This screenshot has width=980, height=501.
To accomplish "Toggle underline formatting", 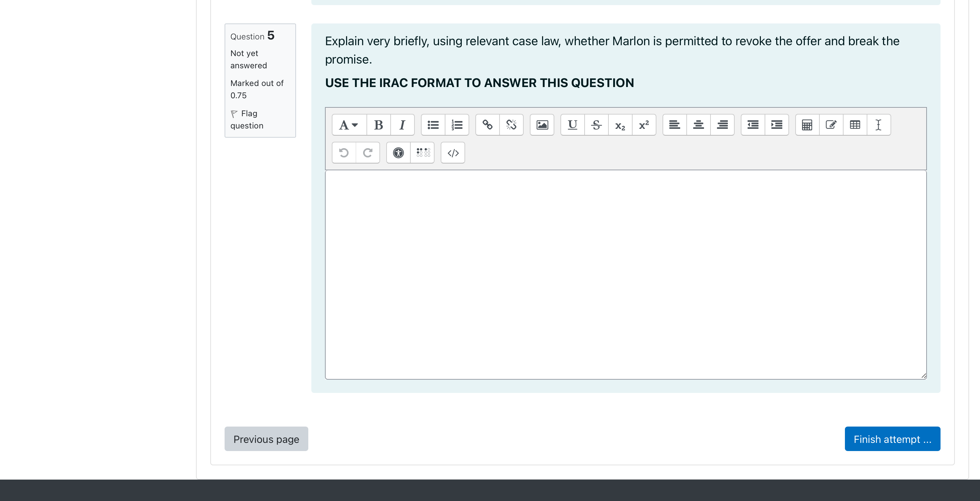I will pos(572,125).
